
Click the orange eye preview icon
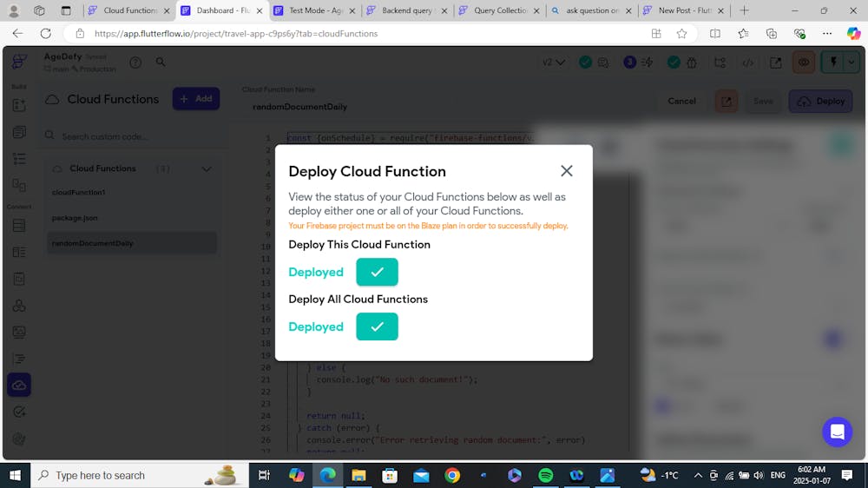804,62
